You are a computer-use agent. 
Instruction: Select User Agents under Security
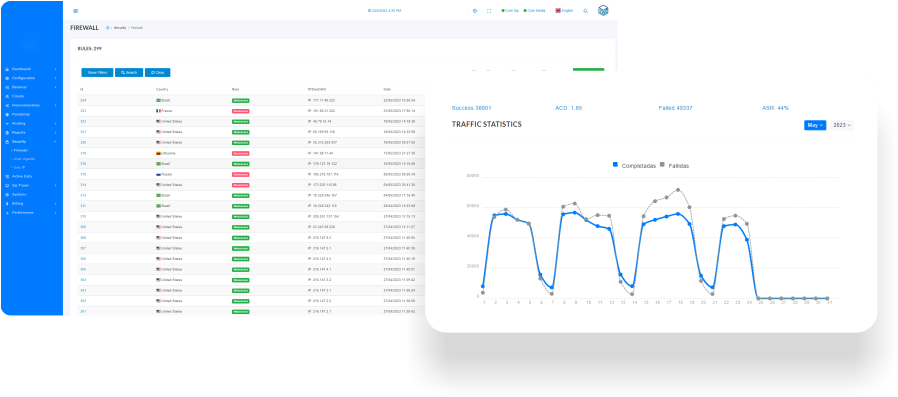coord(23,159)
